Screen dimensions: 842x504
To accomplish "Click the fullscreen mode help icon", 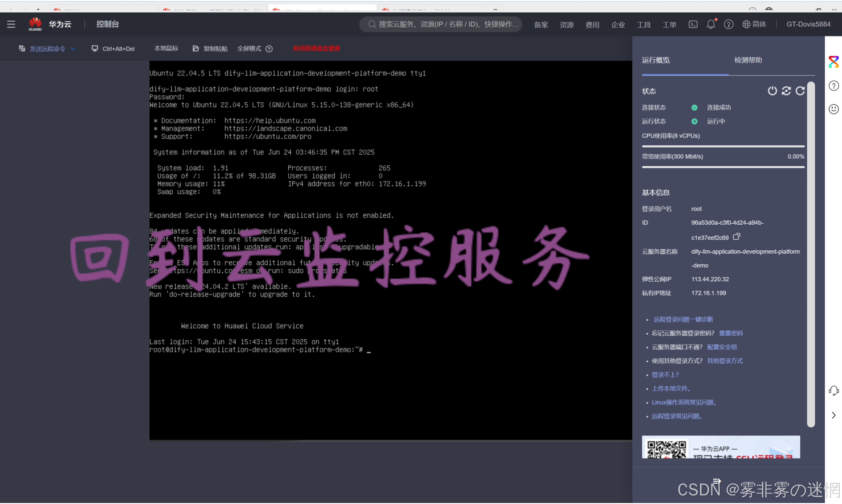I will [x=269, y=49].
